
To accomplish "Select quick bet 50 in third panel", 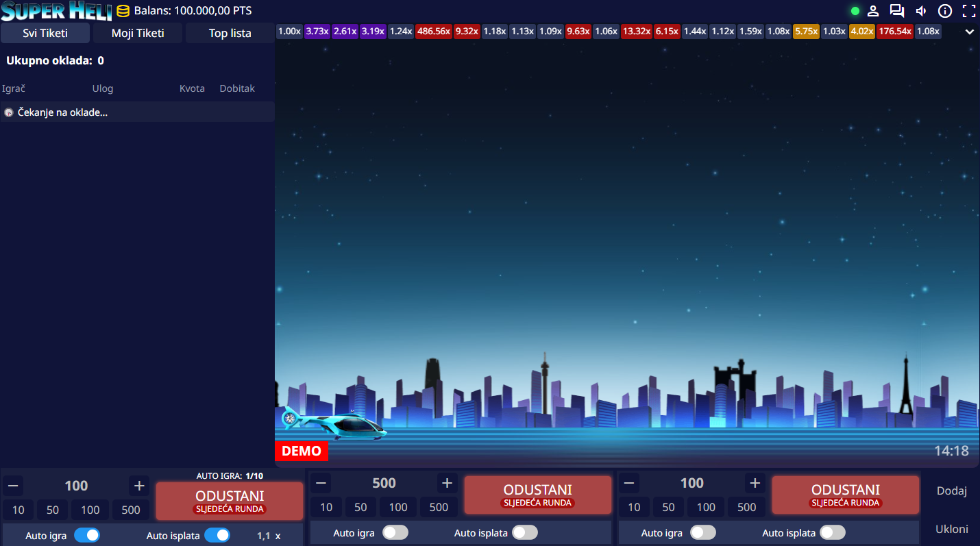I will coord(669,507).
